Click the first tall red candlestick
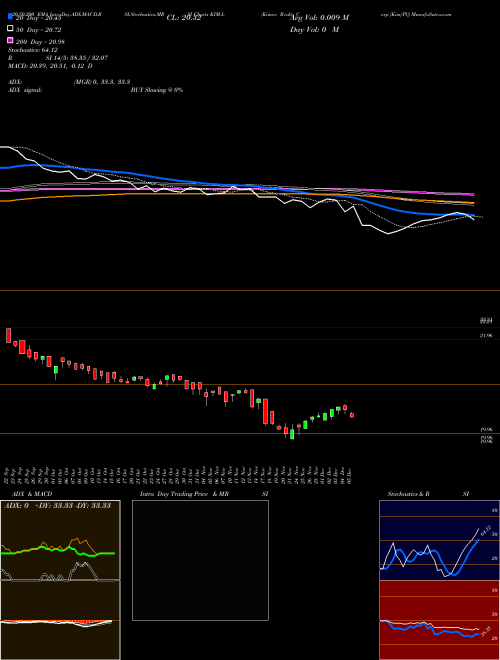Image resolution: width=500 pixels, height=660 pixels. tap(8, 335)
